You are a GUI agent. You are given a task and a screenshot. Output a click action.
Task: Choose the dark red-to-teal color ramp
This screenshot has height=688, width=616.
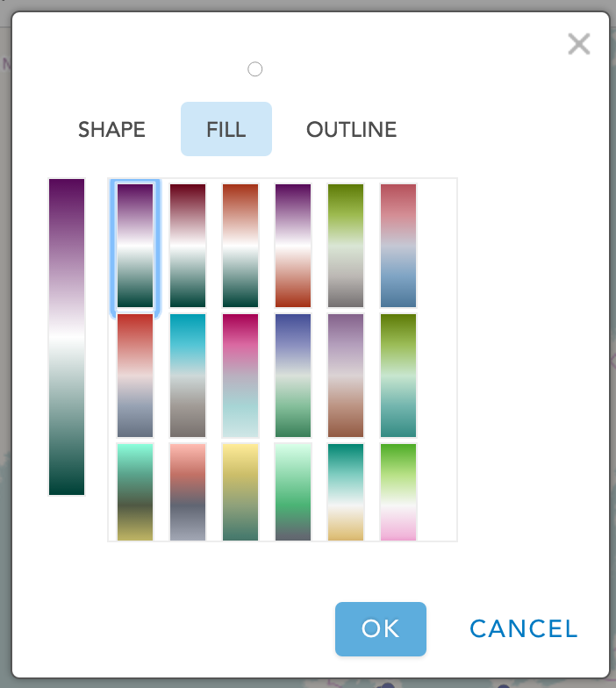188,246
